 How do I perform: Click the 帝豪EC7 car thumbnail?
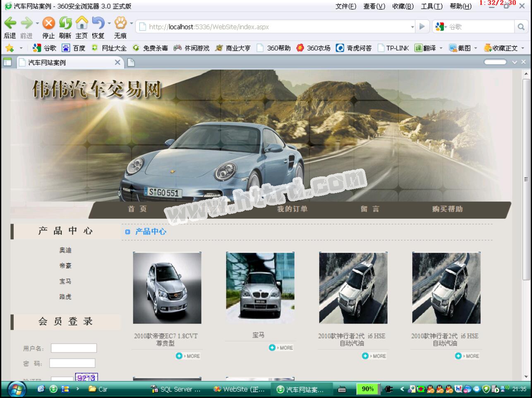click(167, 288)
